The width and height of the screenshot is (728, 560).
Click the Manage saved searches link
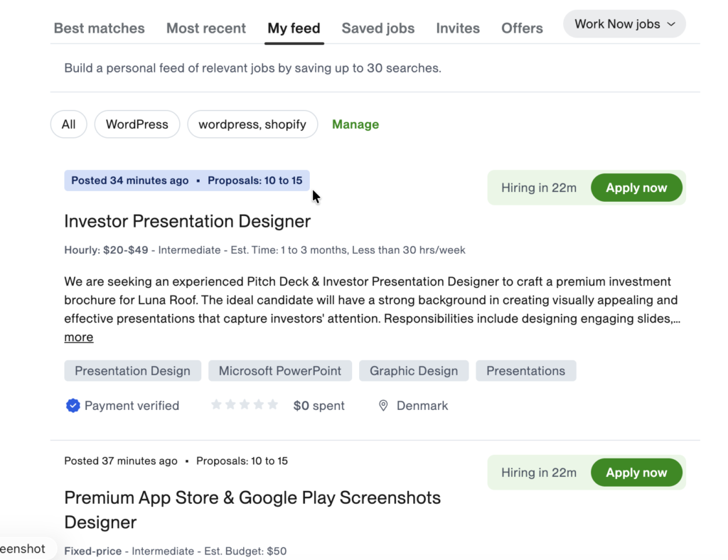coord(355,124)
